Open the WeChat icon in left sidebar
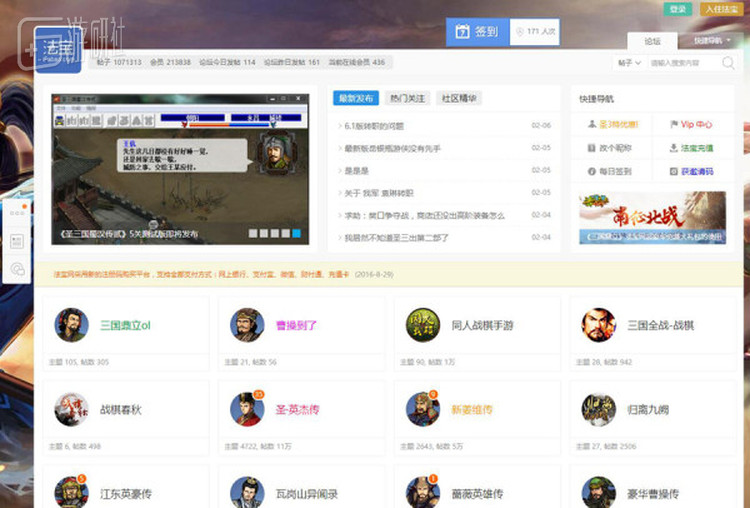The height and width of the screenshot is (508, 750). click(17, 269)
